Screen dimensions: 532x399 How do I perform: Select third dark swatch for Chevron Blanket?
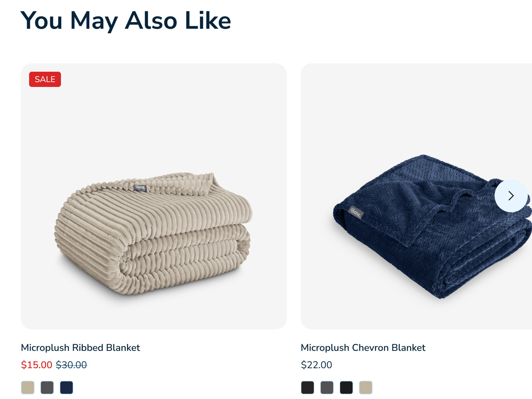[x=346, y=388]
